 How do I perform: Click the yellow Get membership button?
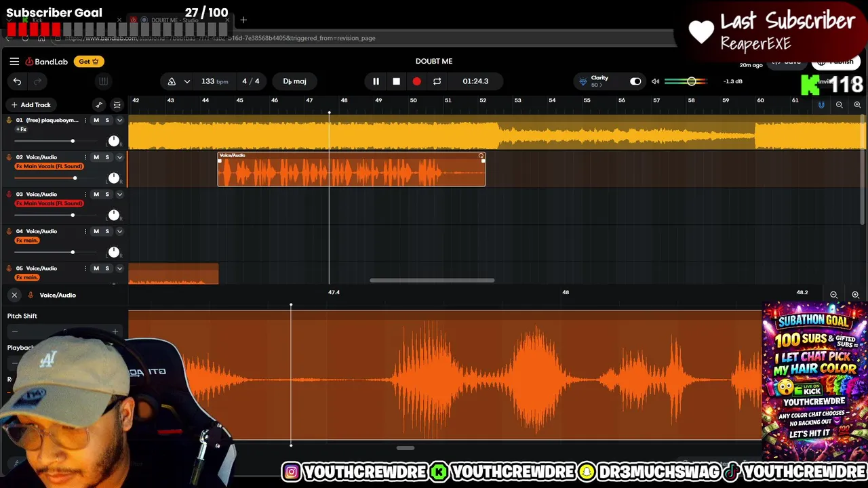tap(89, 61)
